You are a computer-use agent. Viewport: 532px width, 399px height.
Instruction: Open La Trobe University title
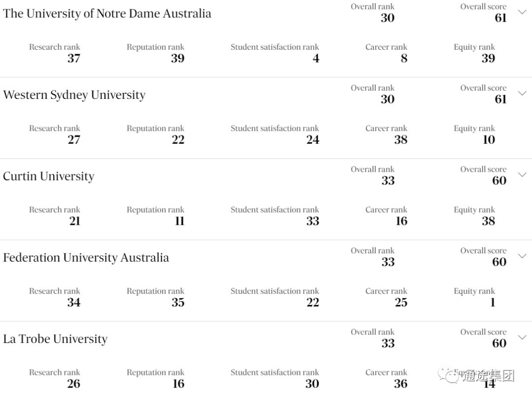(x=55, y=339)
